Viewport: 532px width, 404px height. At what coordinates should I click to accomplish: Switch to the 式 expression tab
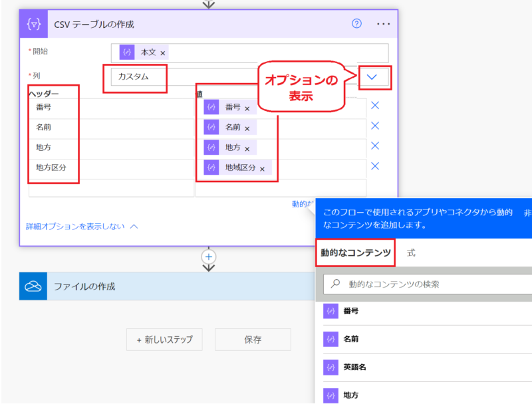pos(411,253)
